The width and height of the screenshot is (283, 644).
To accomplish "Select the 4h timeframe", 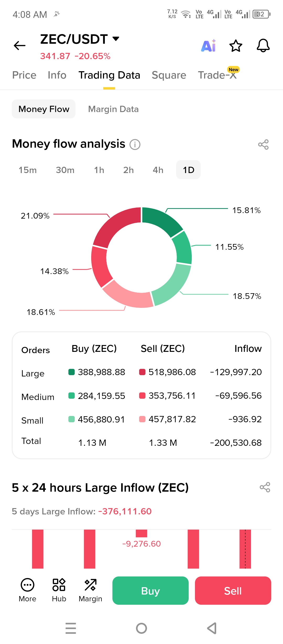I will coord(158,170).
